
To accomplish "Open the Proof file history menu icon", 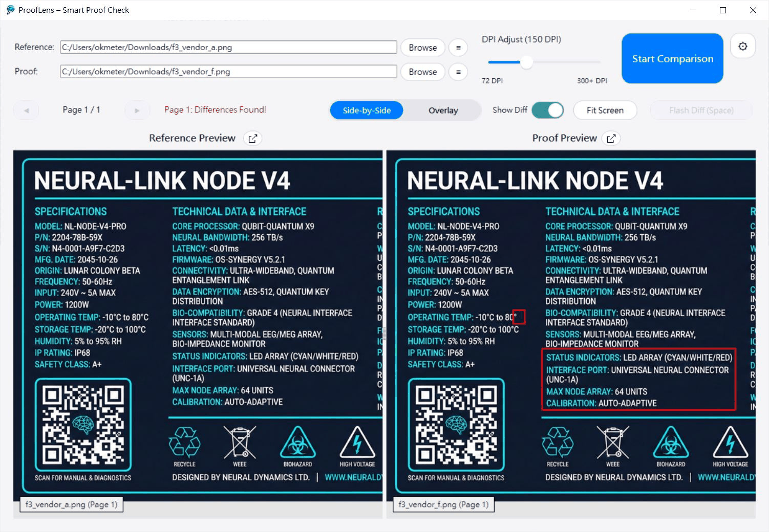I will coord(458,72).
